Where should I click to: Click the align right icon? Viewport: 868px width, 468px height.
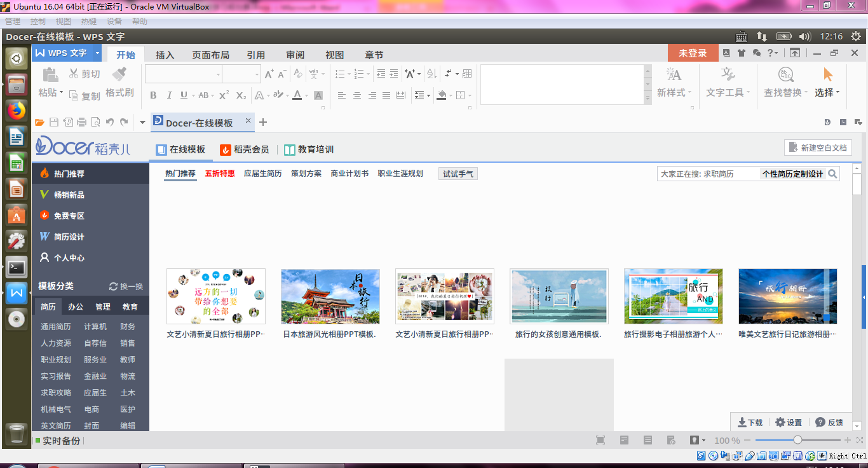(x=372, y=95)
